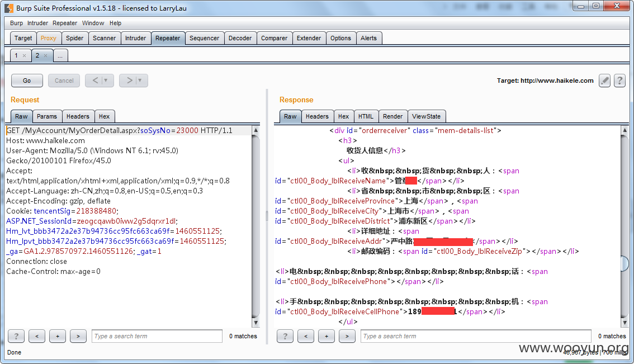634x364 pixels.
Task: Open Repeater help question mark icon
Action: point(619,81)
